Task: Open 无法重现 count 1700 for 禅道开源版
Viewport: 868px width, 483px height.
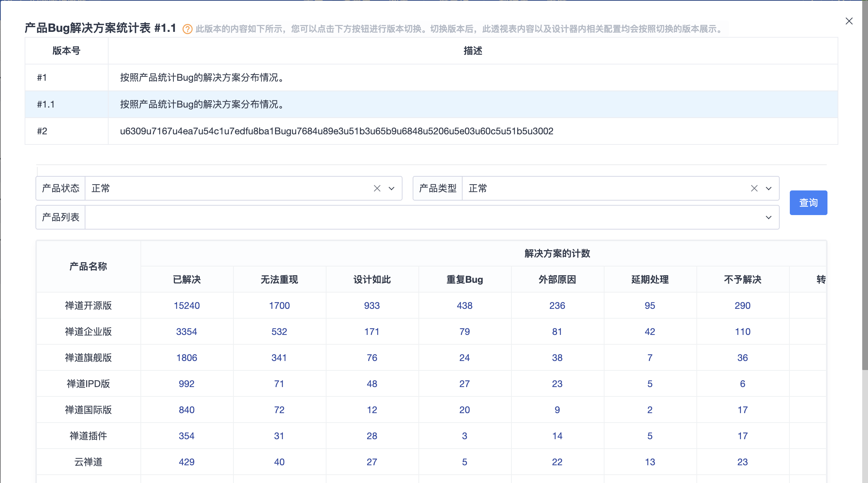Action: [279, 306]
